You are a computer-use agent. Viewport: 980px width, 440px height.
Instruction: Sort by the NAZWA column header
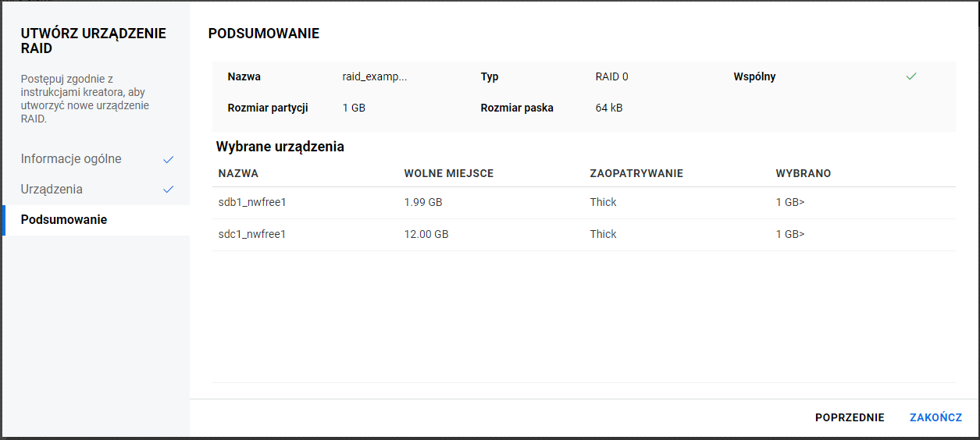(x=238, y=173)
